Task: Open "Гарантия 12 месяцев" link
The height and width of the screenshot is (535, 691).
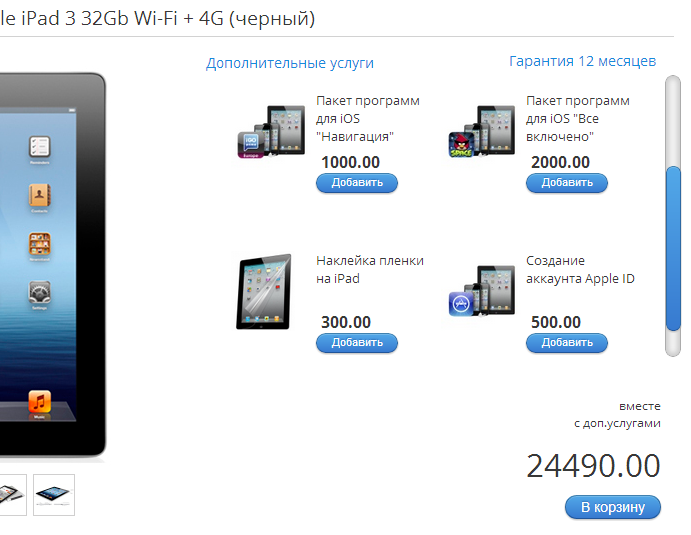Action: pos(583,61)
